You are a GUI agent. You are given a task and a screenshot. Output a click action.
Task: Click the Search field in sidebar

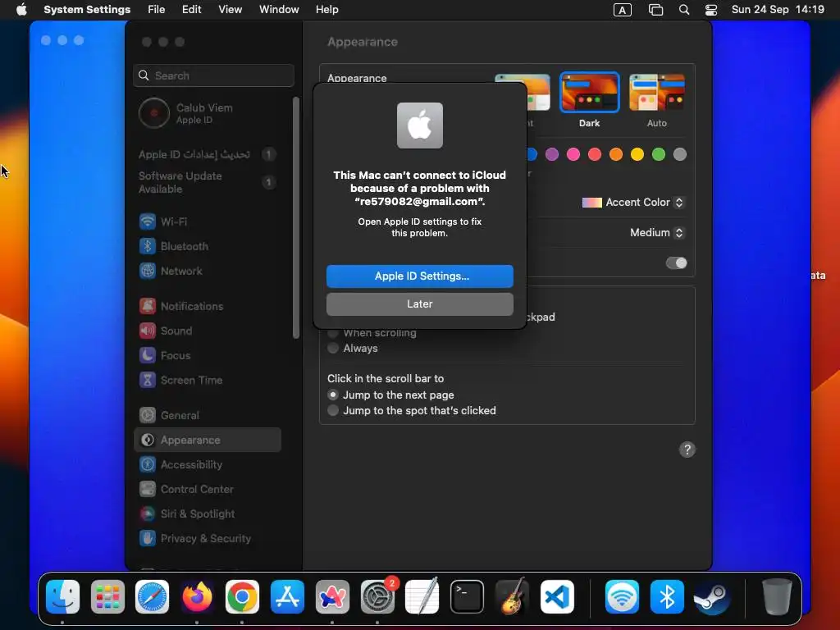pyautogui.click(x=214, y=75)
